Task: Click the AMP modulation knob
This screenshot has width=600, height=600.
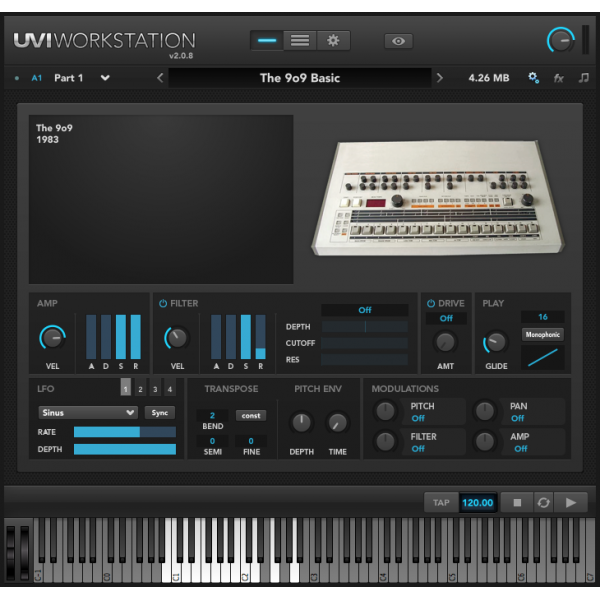Action: click(485, 441)
